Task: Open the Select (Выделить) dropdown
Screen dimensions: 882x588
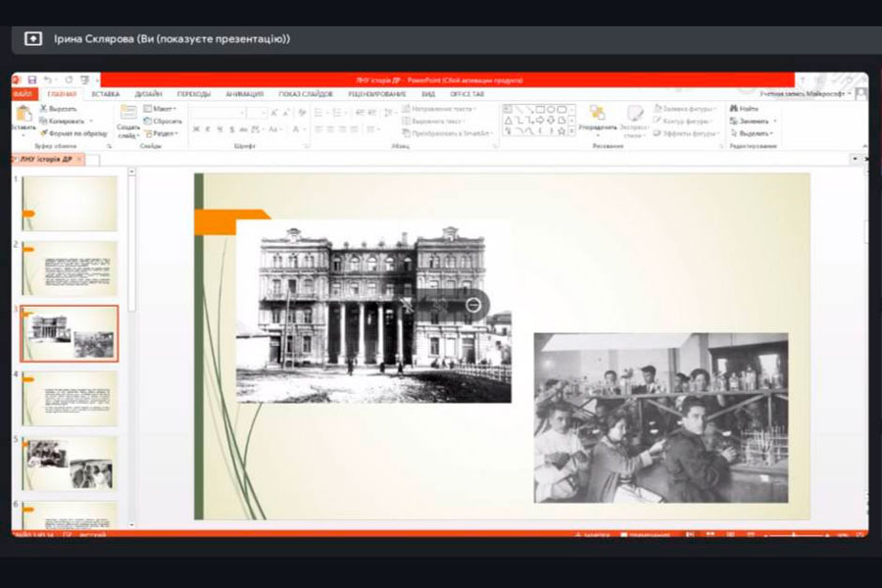Action: click(x=753, y=132)
